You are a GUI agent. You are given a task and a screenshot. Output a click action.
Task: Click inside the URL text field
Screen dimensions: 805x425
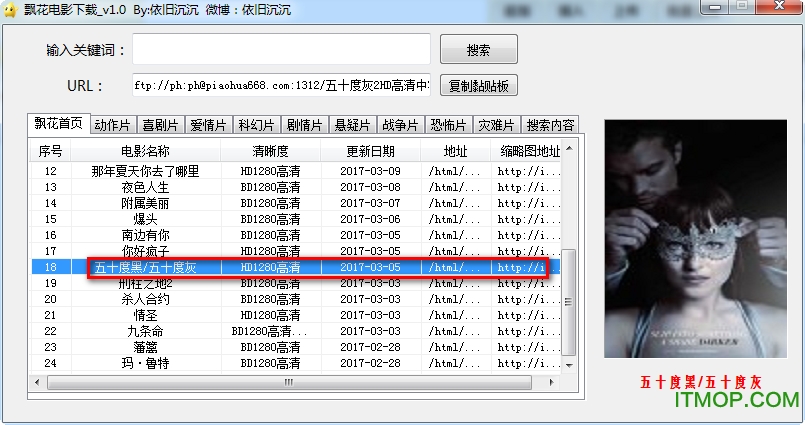point(281,85)
